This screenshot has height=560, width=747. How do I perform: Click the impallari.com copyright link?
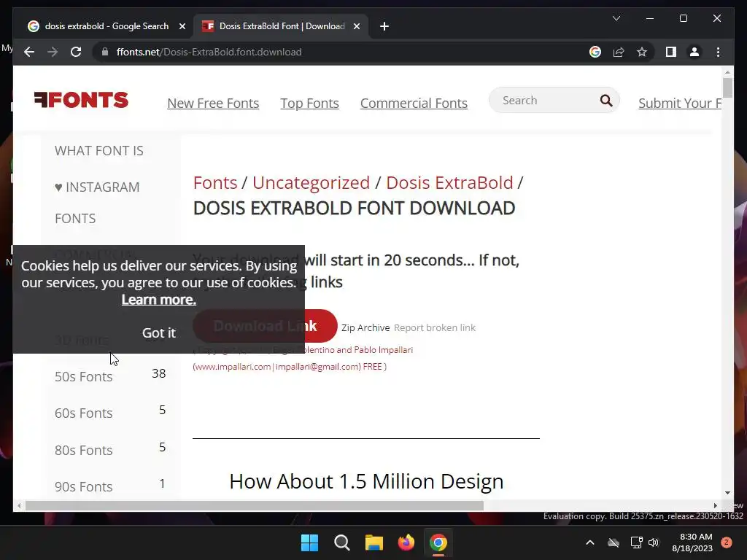[x=290, y=367]
